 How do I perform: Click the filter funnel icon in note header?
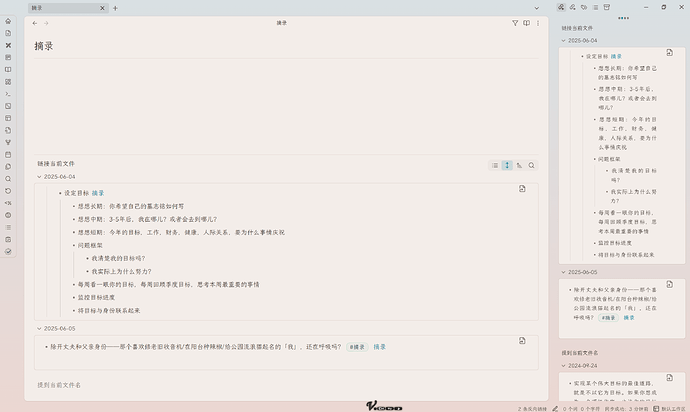[x=516, y=23]
